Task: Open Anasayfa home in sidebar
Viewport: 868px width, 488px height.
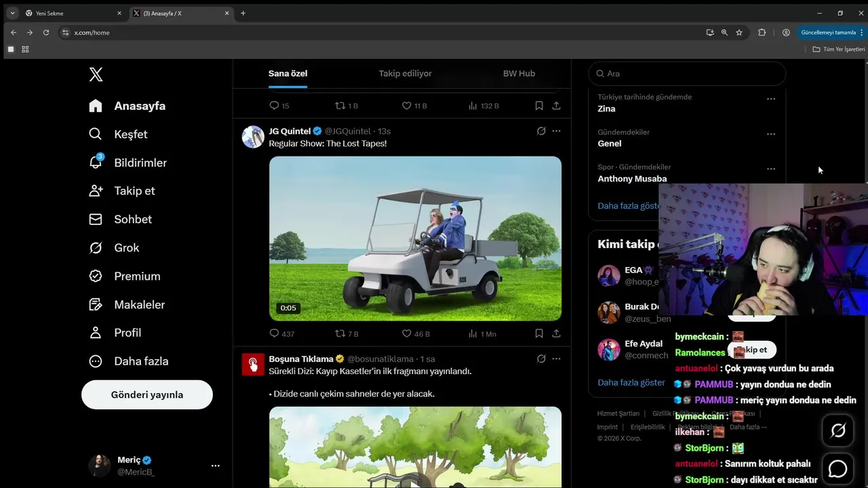Action: (127, 106)
